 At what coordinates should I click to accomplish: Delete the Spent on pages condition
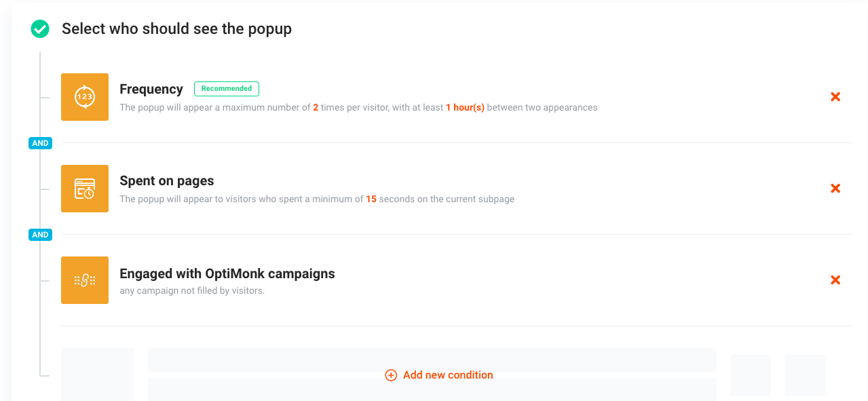coord(835,189)
